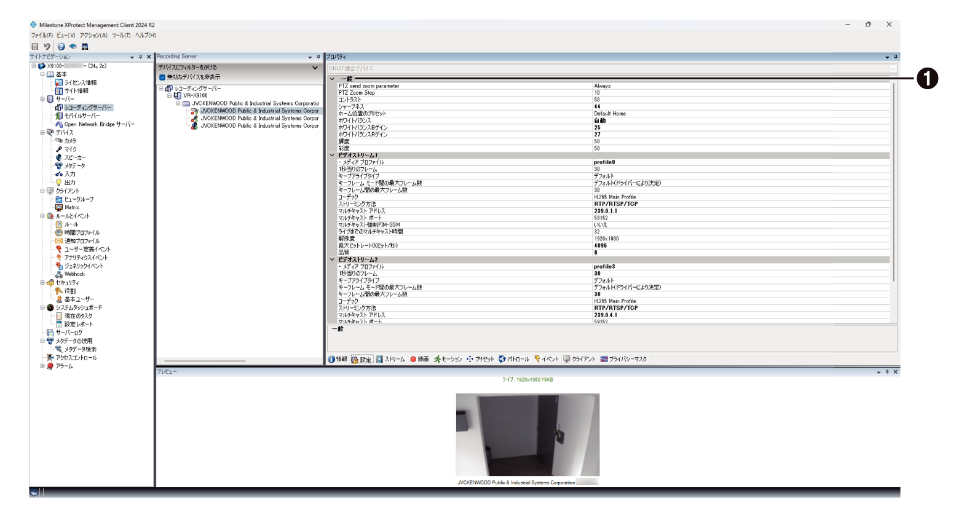Open Help via the question mark icon
This screenshot has height=517, width=980.
[61, 47]
